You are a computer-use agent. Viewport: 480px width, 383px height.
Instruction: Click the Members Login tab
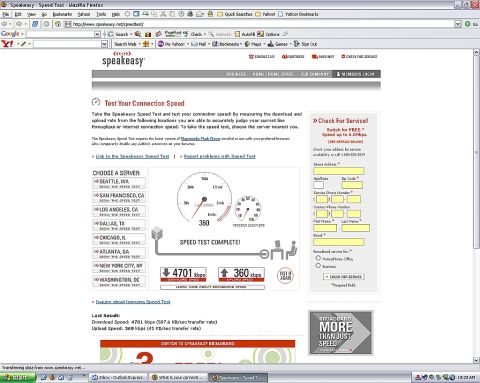[x=356, y=74]
